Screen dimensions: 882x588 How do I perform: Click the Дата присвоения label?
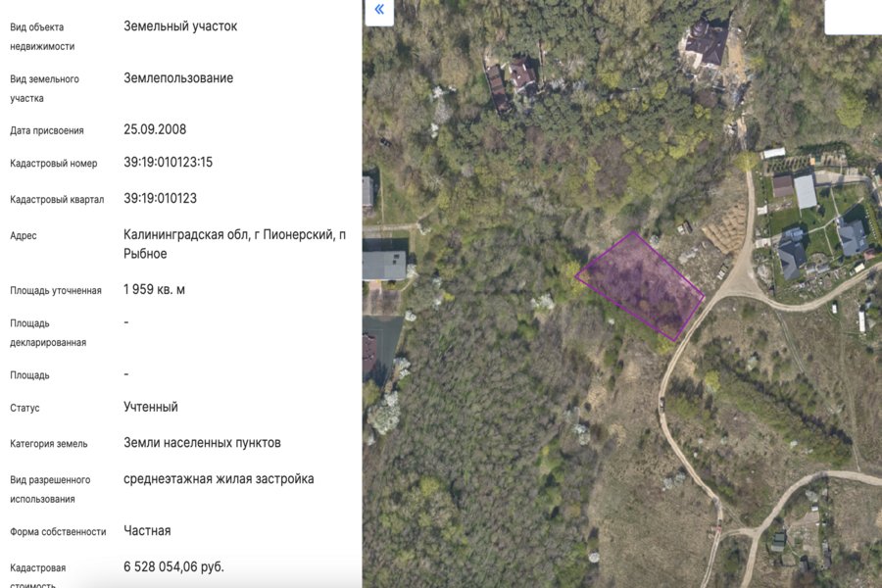[x=47, y=130]
